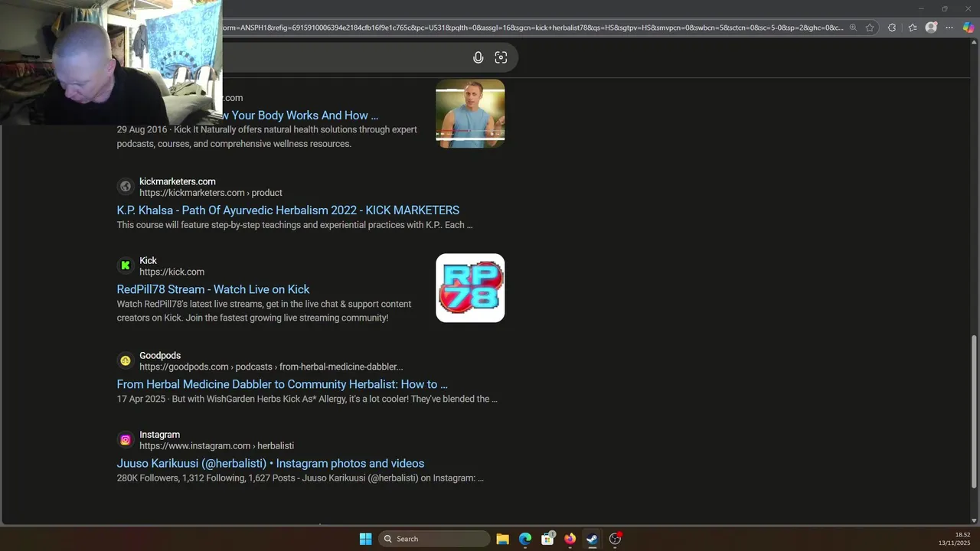Click the goodpods.com podcasts URL text
Screen dimensions: 980x551
pos(271,367)
